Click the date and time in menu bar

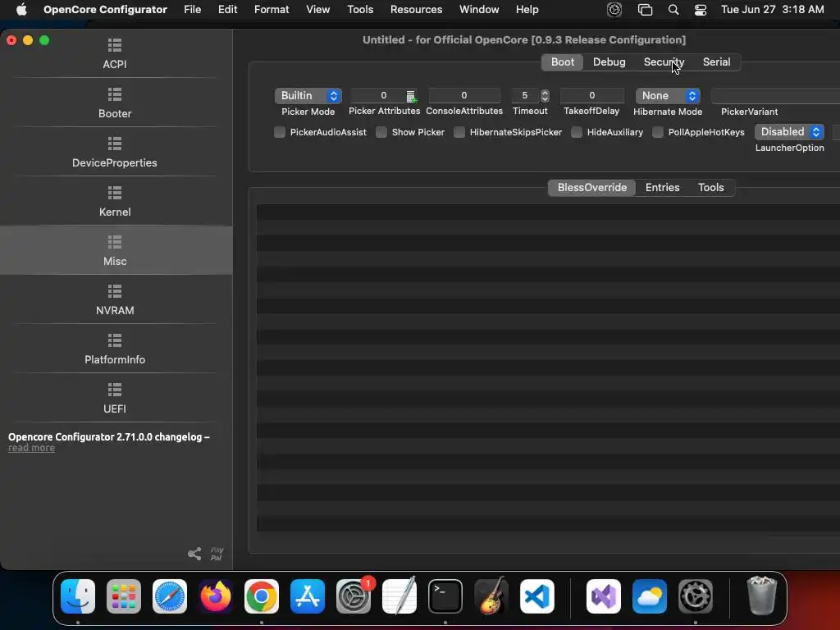(772, 10)
